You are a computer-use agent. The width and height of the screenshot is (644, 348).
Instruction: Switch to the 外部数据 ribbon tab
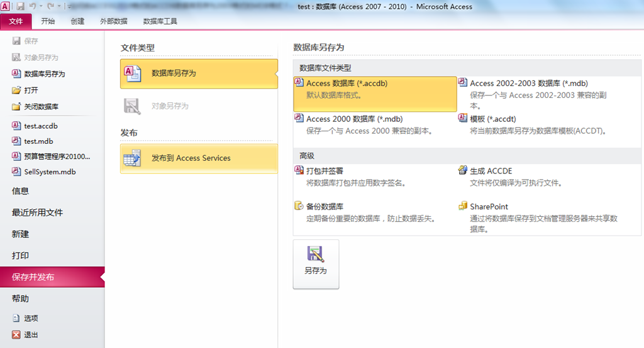click(113, 21)
